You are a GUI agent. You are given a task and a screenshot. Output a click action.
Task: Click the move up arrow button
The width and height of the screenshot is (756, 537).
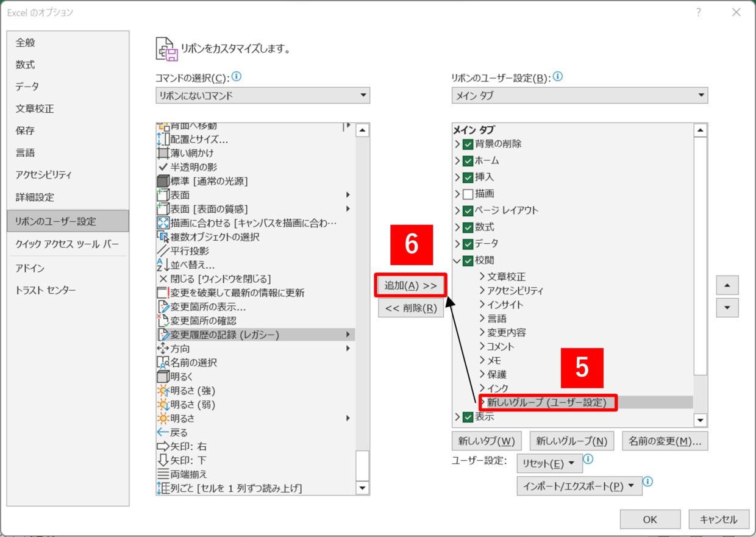point(727,285)
